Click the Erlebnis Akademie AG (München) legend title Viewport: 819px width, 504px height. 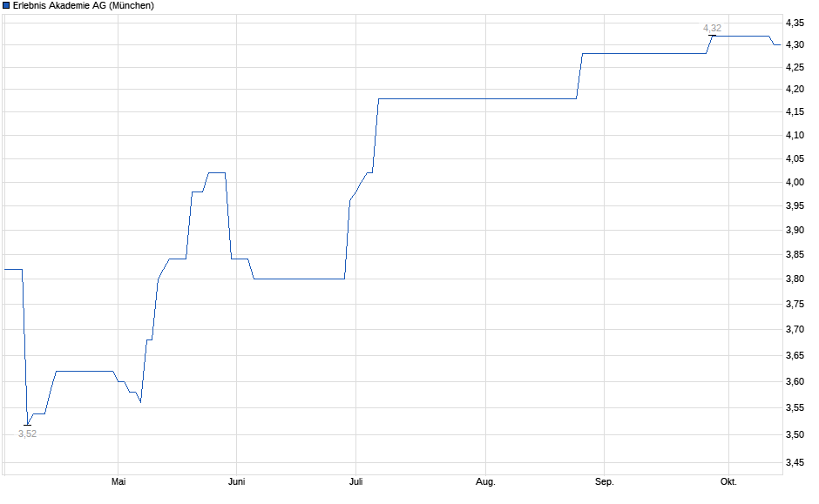coord(84,6)
